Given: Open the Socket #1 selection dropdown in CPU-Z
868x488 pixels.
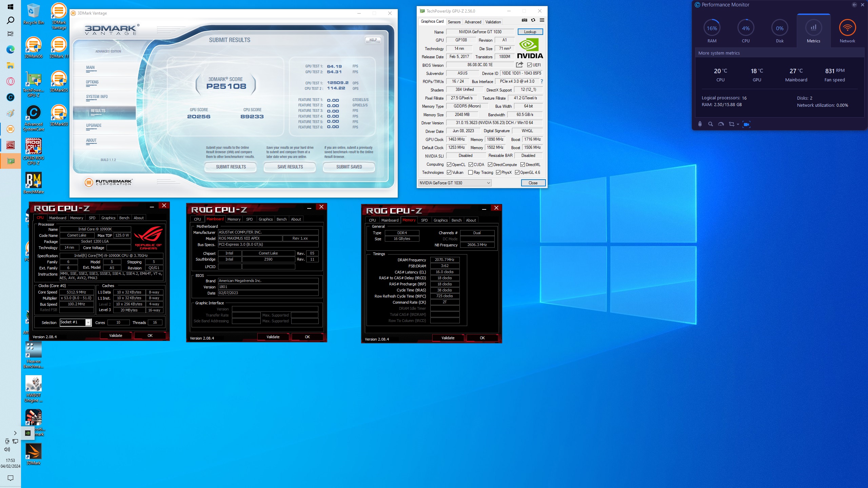Looking at the screenshot, I should pyautogui.click(x=76, y=322).
